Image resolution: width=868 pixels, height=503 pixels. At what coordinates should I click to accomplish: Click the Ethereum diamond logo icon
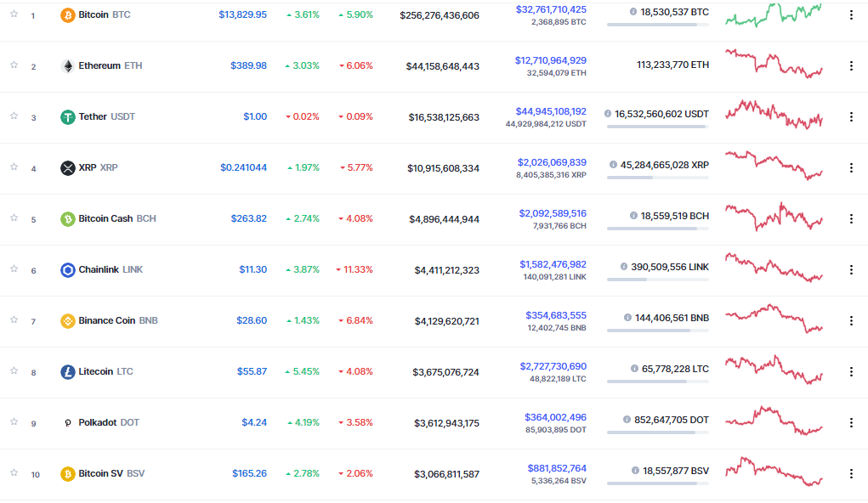(67, 66)
